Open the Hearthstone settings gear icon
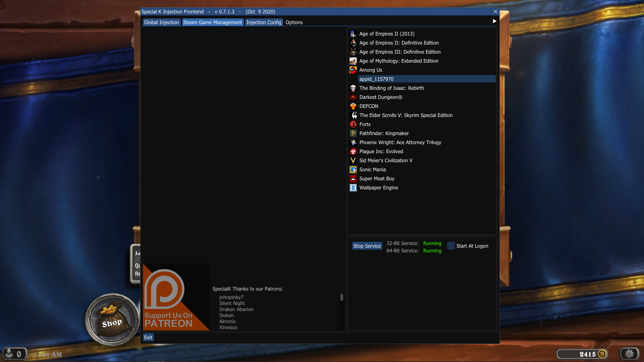 (630, 354)
